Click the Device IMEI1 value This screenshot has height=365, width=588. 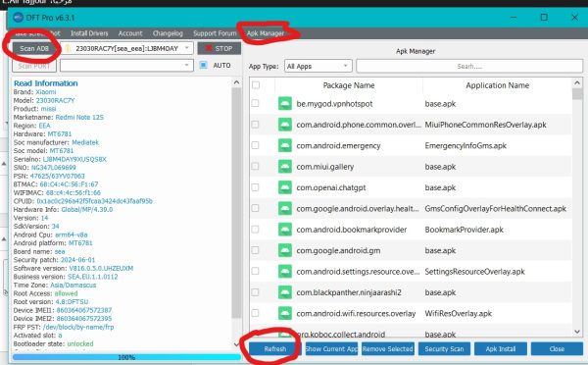click(84, 310)
